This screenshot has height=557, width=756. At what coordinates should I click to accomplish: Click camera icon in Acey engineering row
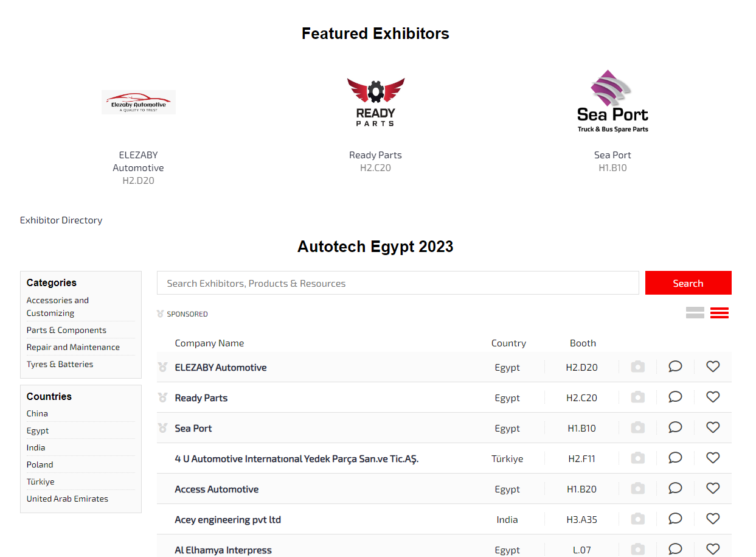point(637,519)
